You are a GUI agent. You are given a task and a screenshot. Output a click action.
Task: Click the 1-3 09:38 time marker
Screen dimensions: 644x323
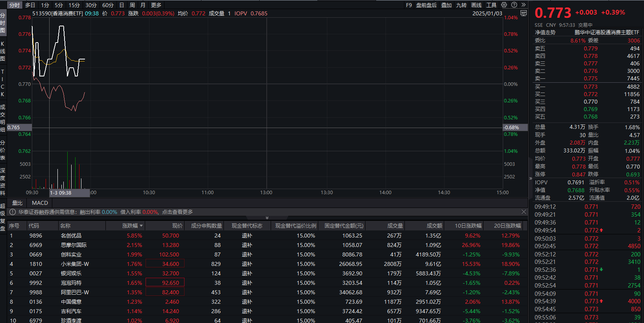coord(61,193)
